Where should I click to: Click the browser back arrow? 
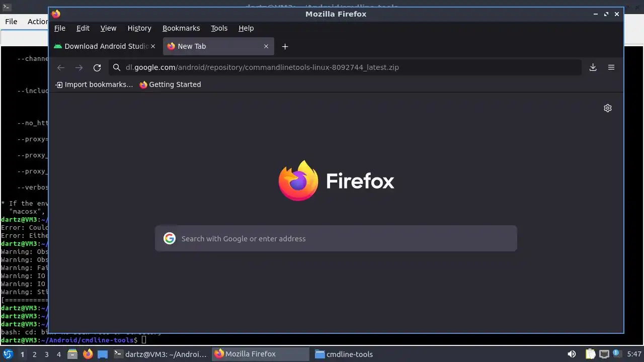click(61, 67)
